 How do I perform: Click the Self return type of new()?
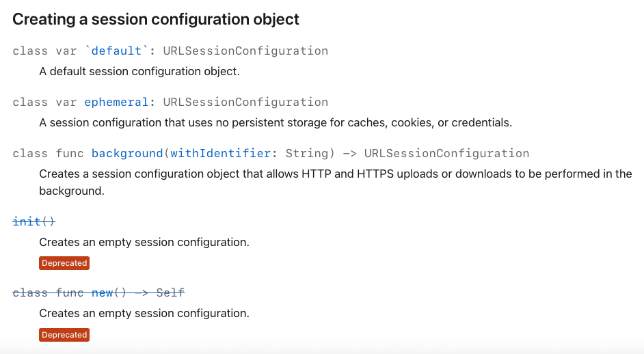[170, 292]
